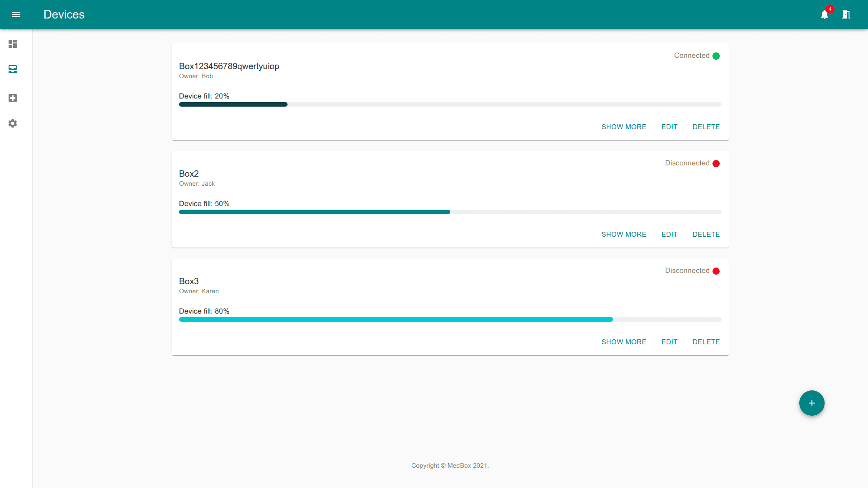Edit the Box123456789qwertyuiop device
The width and height of the screenshot is (868, 488).
tap(669, 127)
